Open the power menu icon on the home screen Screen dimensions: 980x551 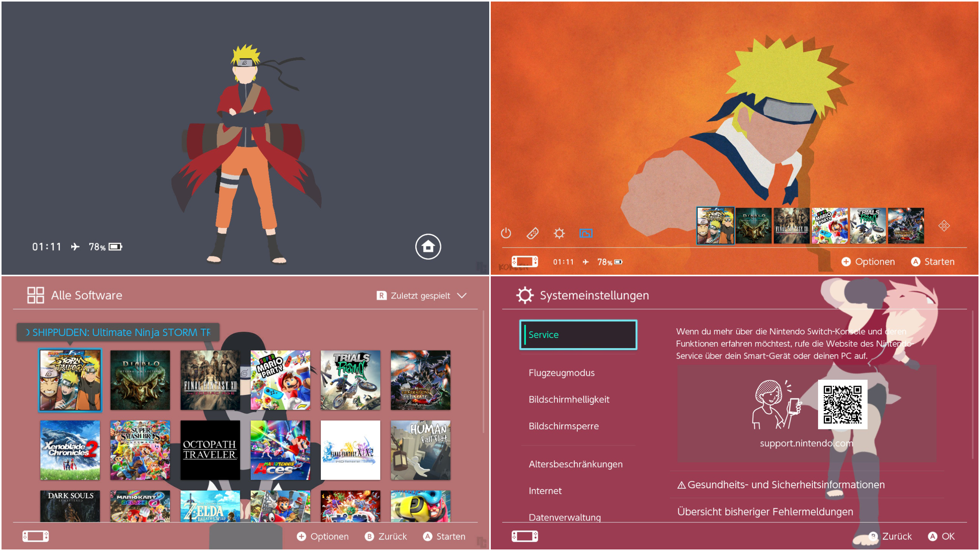pos(506,233)
